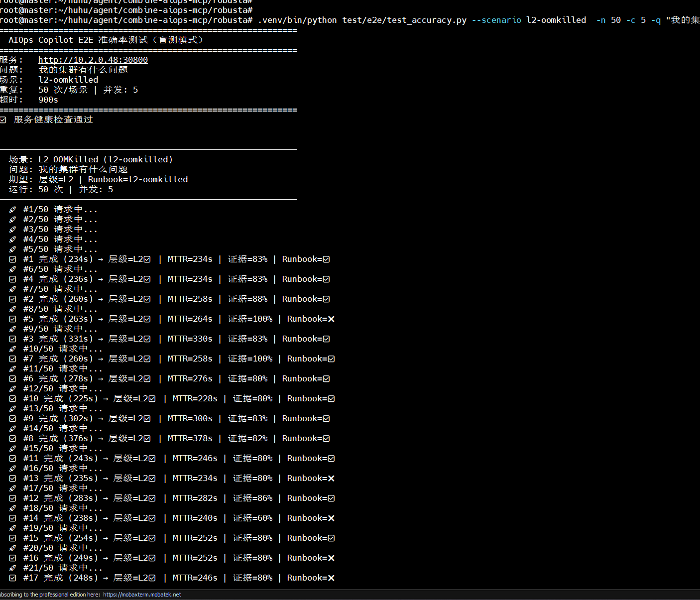Click the rocket icon beside #21/50 请求中
The width and height of the screenshot is (700, 600).
(x=12, y=568)
